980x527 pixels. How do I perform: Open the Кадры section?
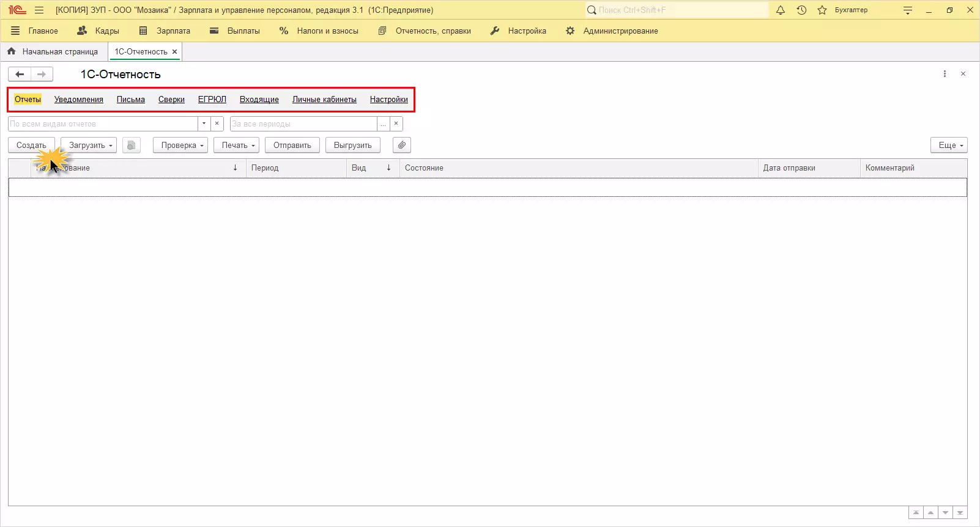(x=98, y=31)
